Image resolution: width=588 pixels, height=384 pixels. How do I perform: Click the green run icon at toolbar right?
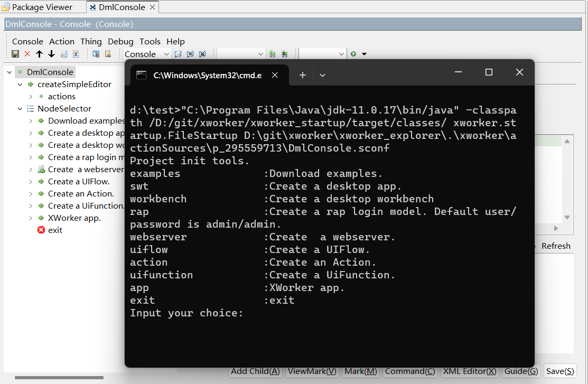(354, 53)
